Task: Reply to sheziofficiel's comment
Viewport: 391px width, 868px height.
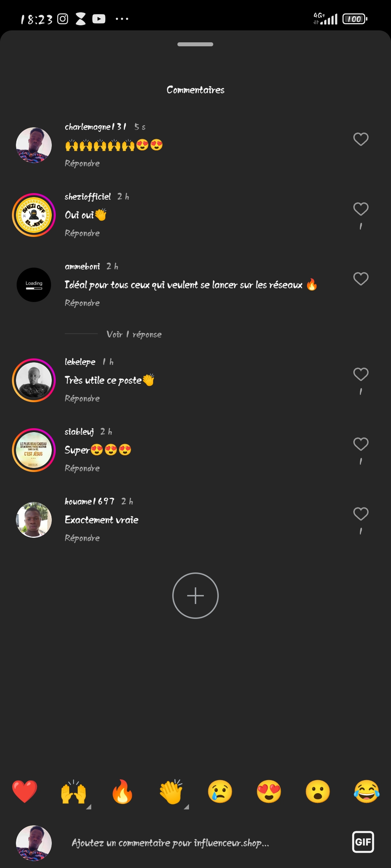Action: click(82, 233)
